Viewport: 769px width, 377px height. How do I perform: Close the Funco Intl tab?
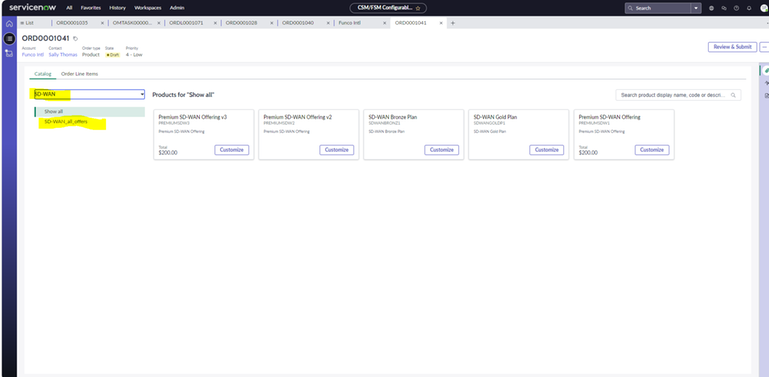(x=384, y=23)
